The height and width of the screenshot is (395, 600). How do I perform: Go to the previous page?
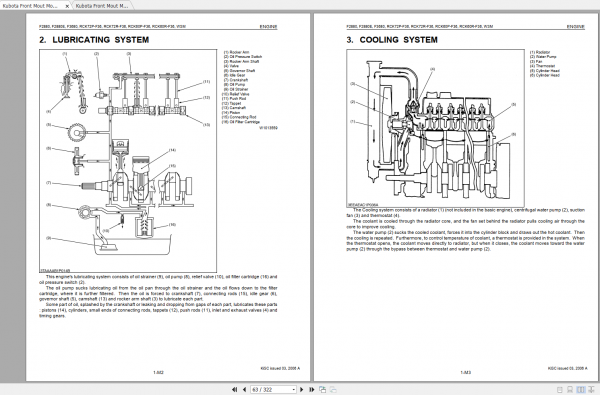pyautogui.click(x=245, y=390)
